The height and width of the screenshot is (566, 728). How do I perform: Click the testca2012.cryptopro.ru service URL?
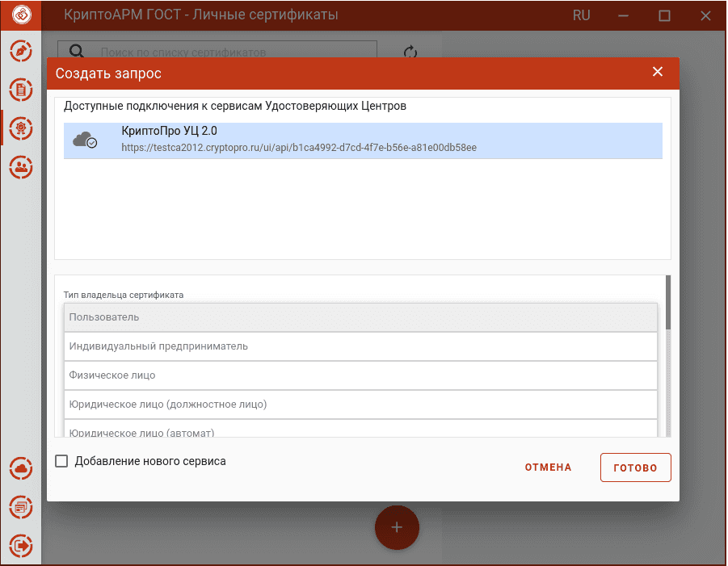pos(299,148)
